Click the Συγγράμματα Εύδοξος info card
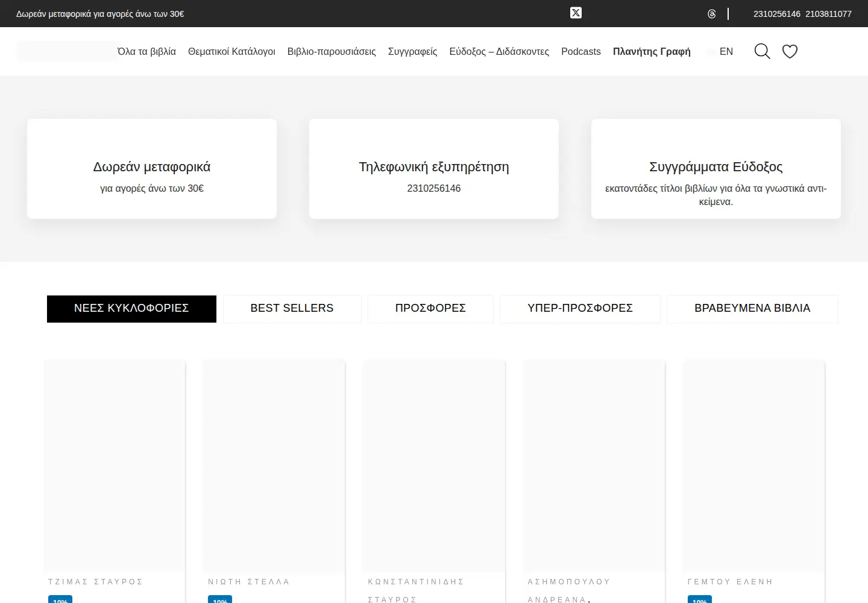The height and width of the screenshot is (603, 868). 716,169
